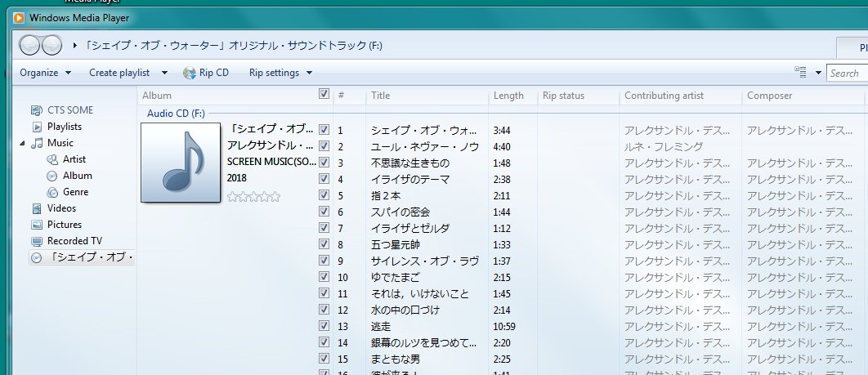Open Playlists in the navigation pane

pos(65,127)
